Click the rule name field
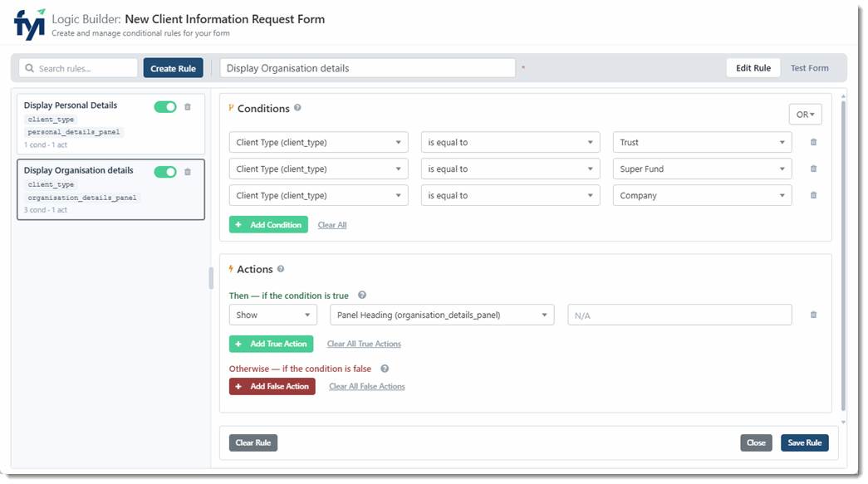This screenshot has height=484, width=868. tap(368, 68)
